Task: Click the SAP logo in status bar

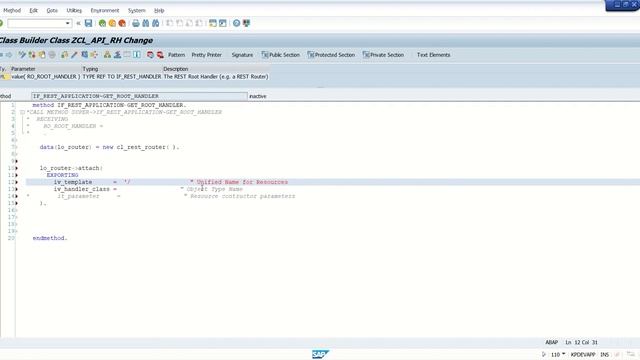Action: 320,354
